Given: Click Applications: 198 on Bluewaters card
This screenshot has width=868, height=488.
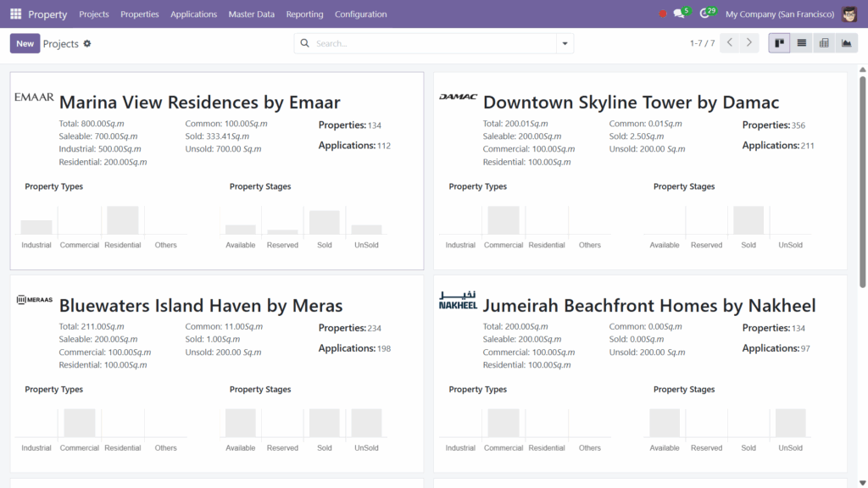Looking at the screenshot, I should 354,348.
